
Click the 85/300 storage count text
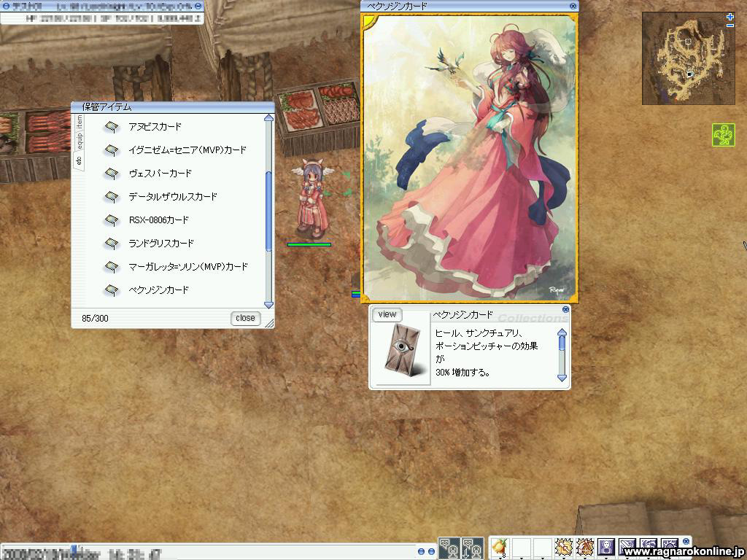pos(95,318)
